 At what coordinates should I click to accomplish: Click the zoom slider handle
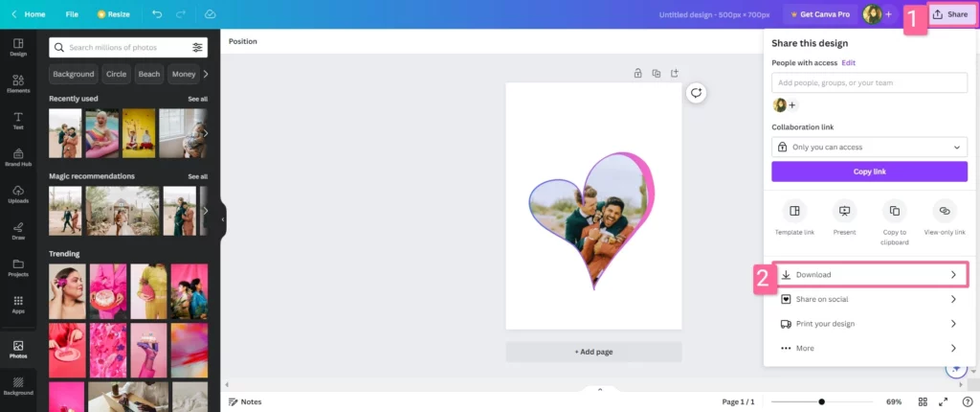[x=821, y=402]
